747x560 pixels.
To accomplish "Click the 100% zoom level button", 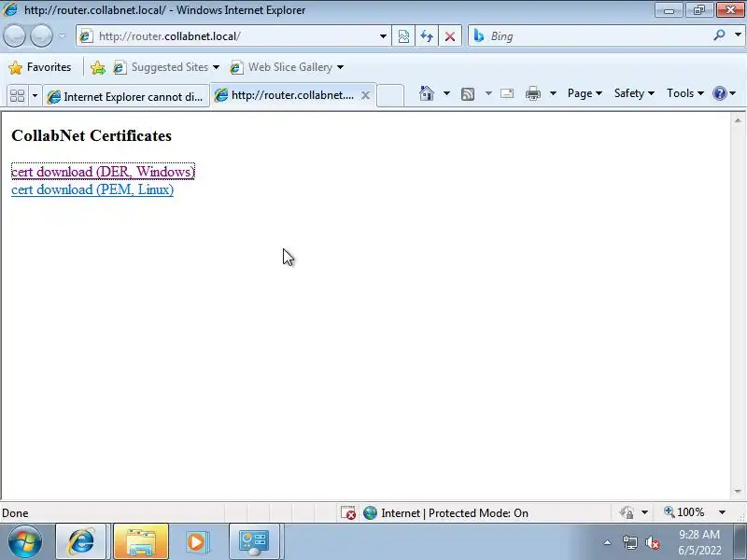I will 684,512.
